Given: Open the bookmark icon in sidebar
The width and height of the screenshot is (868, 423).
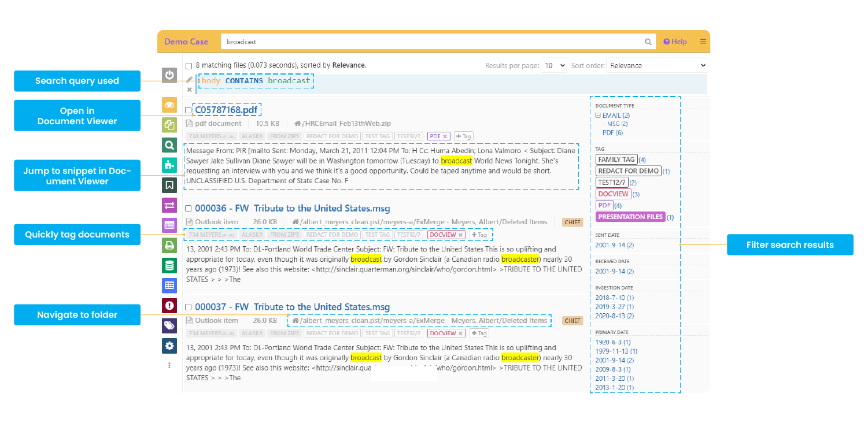Looking at the screenshot, I should tap(169, 185).
